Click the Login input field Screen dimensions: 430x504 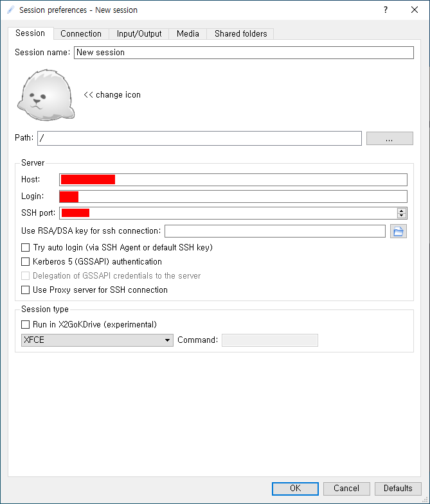233,196
